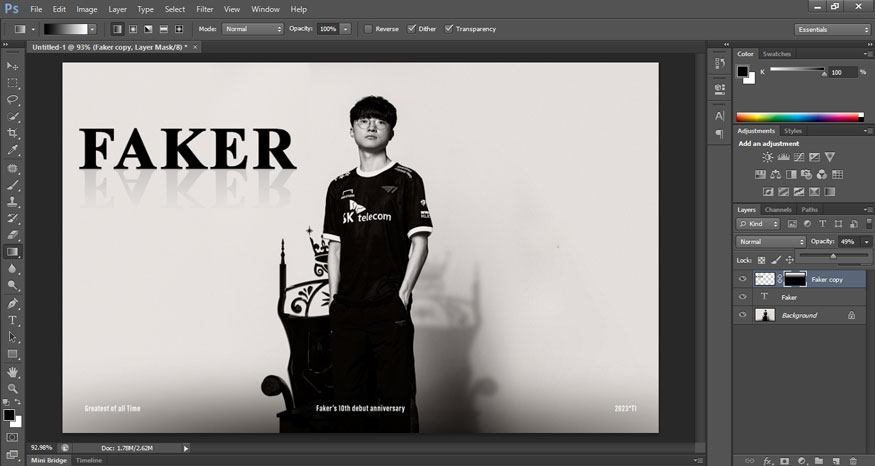Select the Clone Stamp tool
Screen dimensions: 875x466
click(x=12, y=201)
